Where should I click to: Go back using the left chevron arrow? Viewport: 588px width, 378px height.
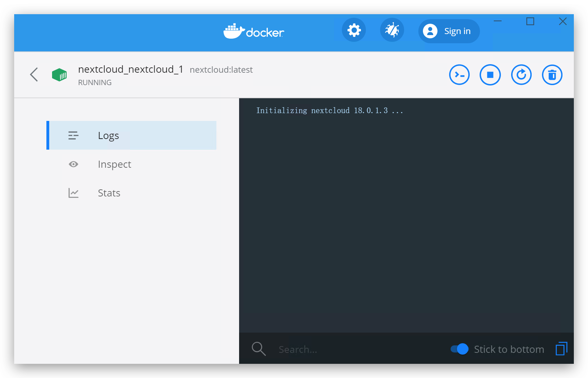34,74
